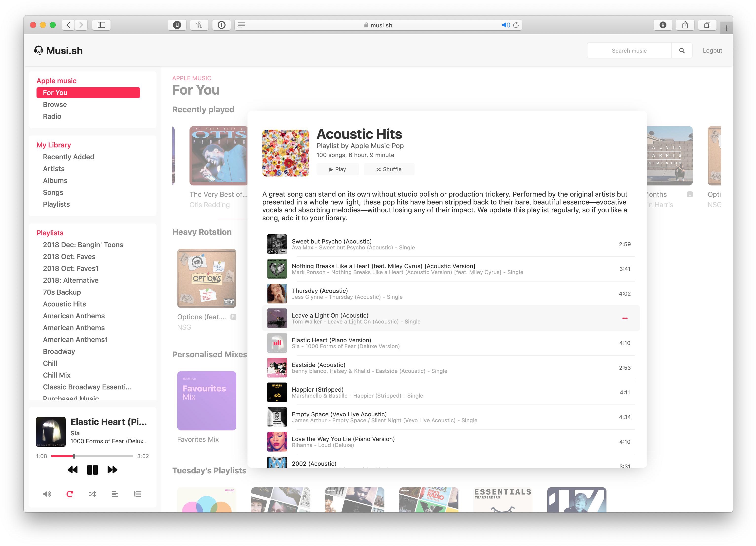Image resolution: width=756 pixels, height=546 pixels.
Task: Open Options by NSG in Heavy Rotation
Action: [x=207, y=278]
